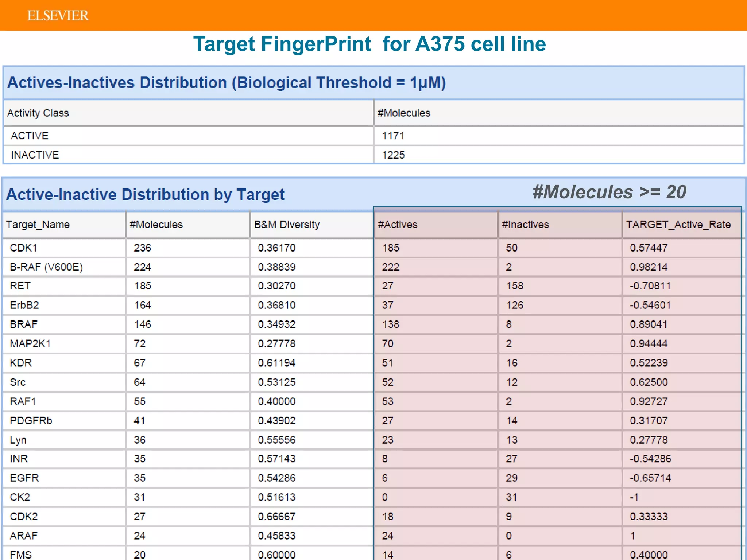This screenshot has height=560, width=747.
Task: Click ARAF diversity value 0.45833
Action: [x=276, y=536]
